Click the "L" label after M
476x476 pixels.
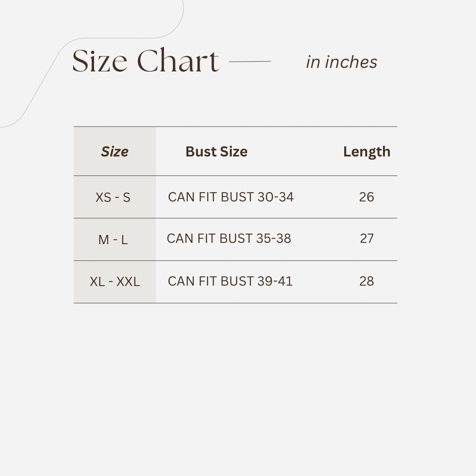(124, 240)
